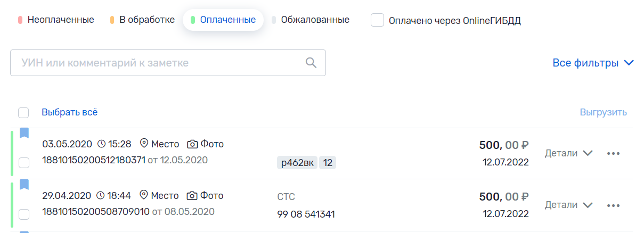Select the checkbox for fine 18810150200508709010
This screenshot has height=233, width=644.
(x=24, y=214)
